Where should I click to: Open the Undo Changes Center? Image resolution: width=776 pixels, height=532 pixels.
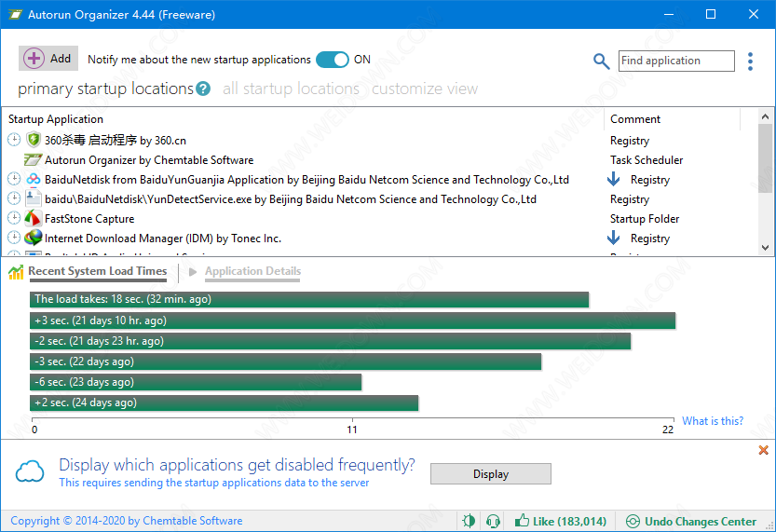691,521
